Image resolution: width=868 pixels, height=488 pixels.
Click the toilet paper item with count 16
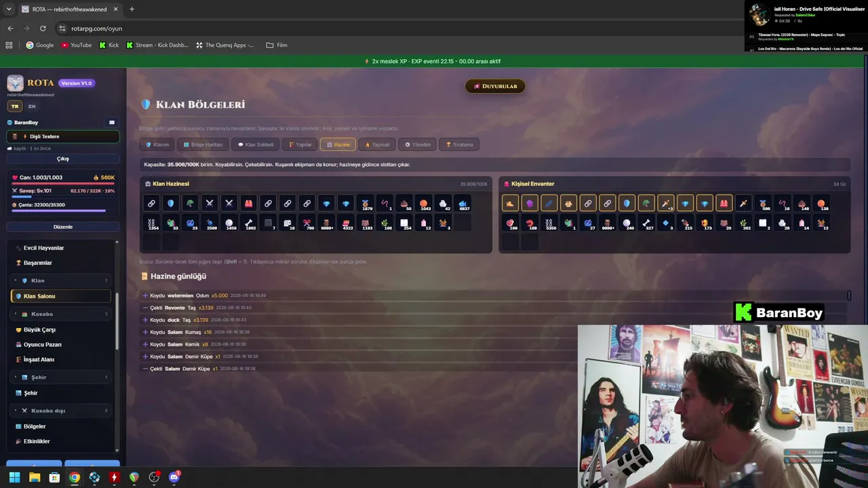click(288, 223)
